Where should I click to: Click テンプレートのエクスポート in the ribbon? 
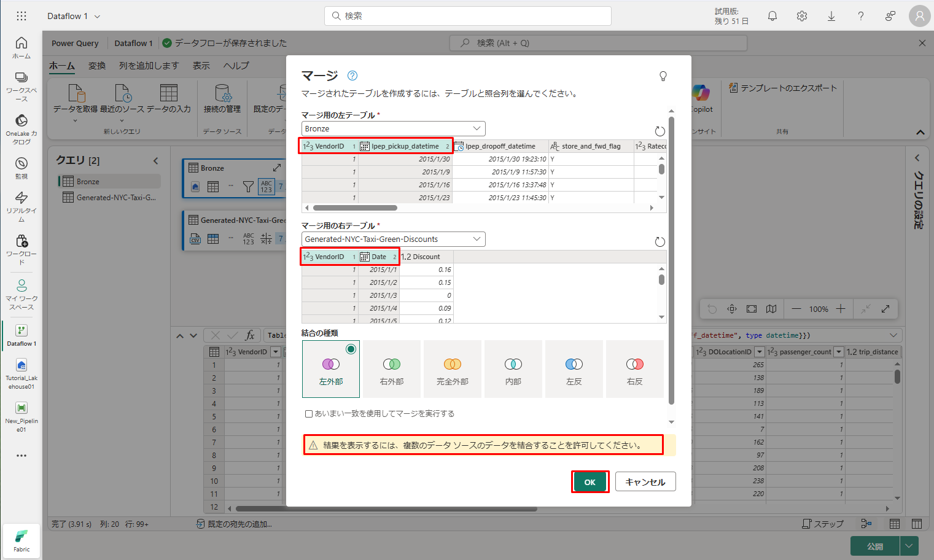[783, 88]
